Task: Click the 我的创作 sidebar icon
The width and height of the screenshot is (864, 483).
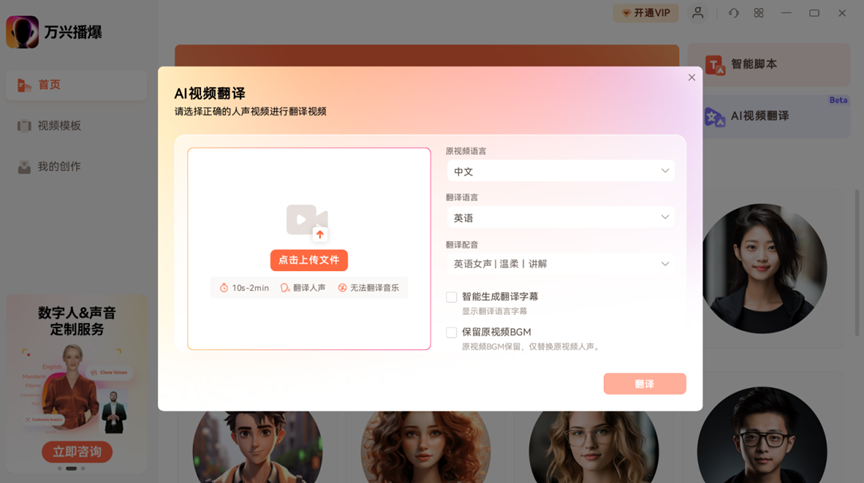Action: 24,166
